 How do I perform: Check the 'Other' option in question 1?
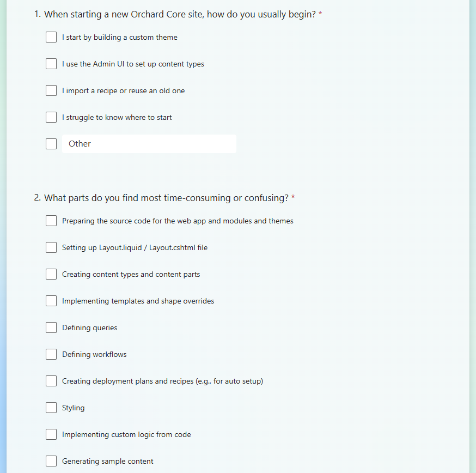[x=51, y=143]
